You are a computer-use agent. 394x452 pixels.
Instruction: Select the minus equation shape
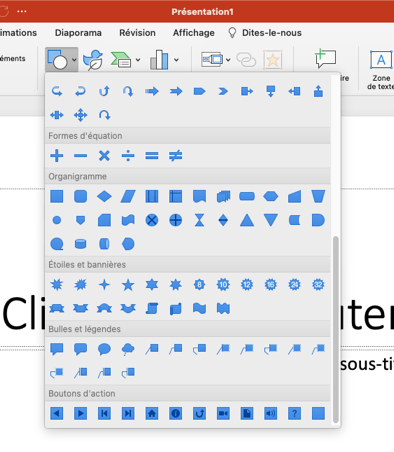pyautogui.click(x=80, y=156)
